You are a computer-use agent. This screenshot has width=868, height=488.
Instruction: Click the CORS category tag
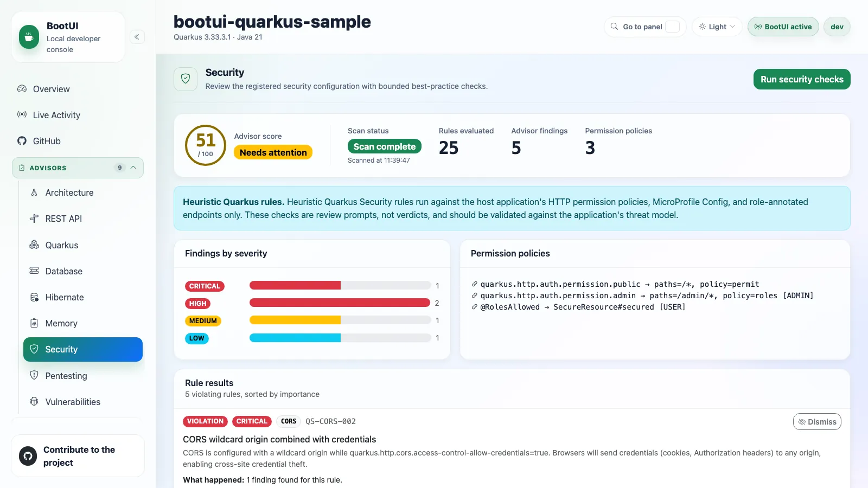pos(289,421)
